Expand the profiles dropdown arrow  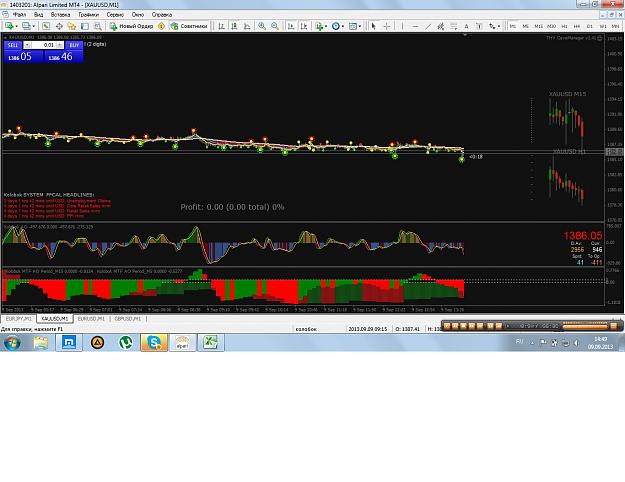(33, 26)
